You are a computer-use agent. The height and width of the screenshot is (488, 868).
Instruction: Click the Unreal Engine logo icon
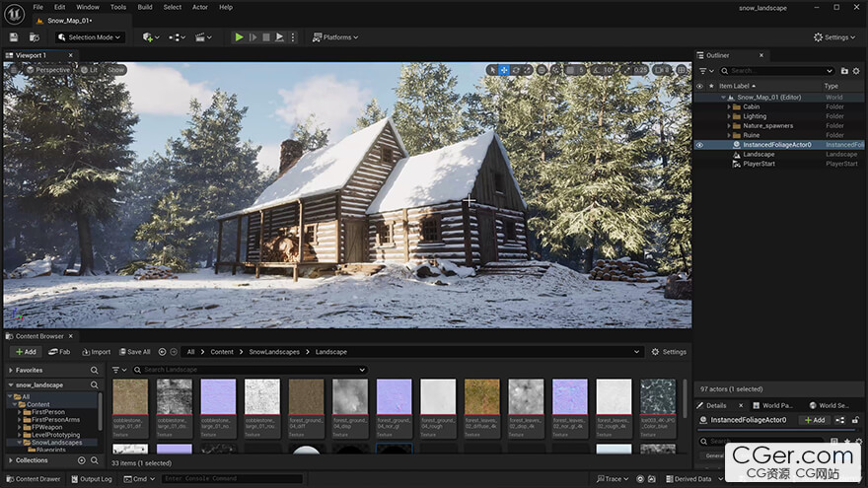(x=15, y=12)
